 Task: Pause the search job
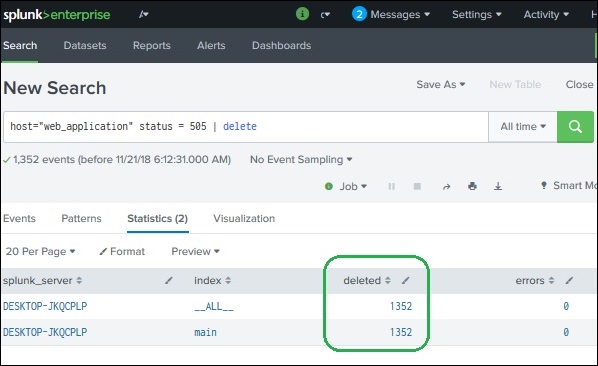[x=391, y=186]
